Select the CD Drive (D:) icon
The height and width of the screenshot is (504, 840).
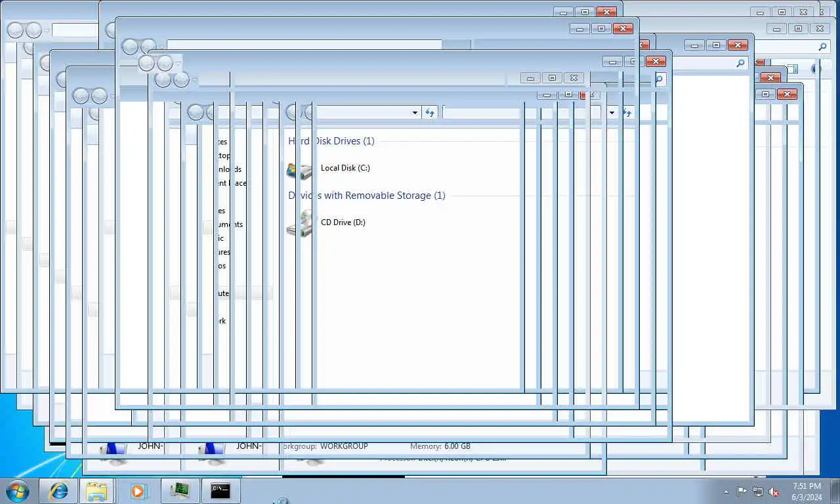point(301,224)
